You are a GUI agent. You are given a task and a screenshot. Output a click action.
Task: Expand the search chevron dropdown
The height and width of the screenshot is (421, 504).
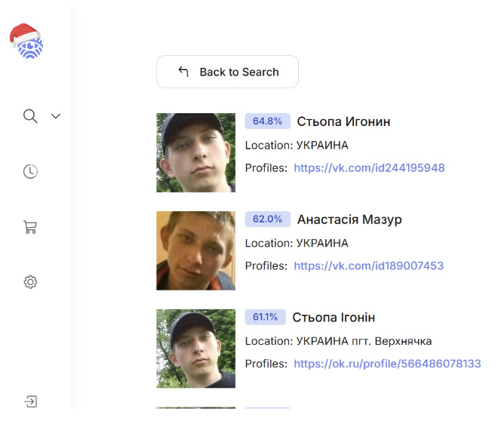click(x=56, y=116)
